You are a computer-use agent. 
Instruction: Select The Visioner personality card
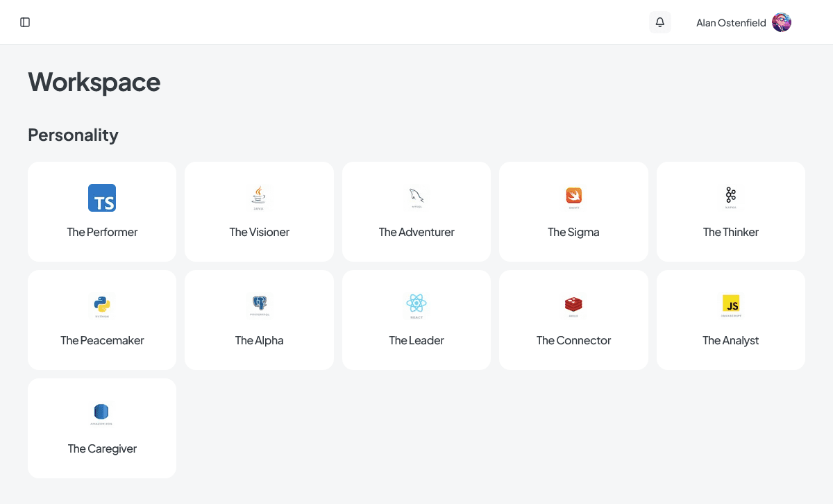(259, 212)
